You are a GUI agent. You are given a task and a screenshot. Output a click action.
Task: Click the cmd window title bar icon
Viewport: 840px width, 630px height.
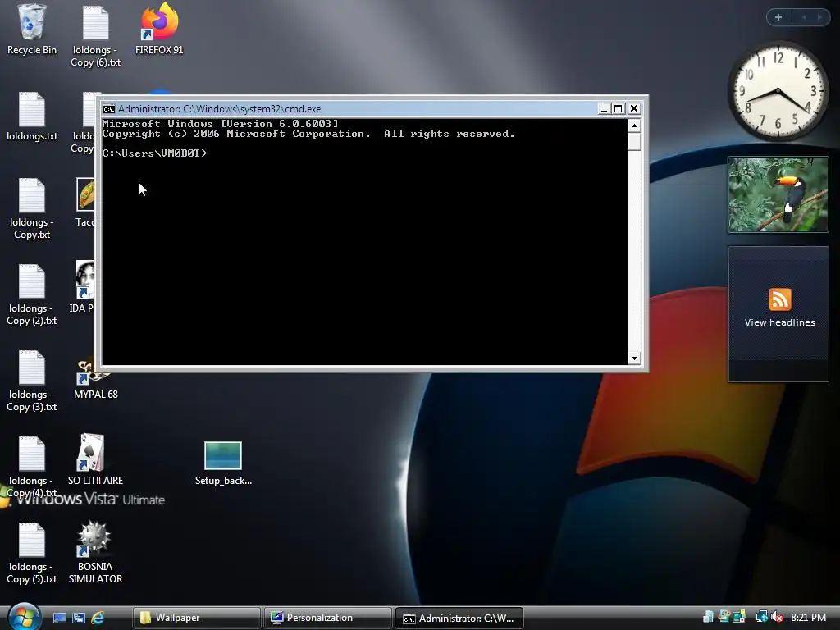pyautogui.click(x=109, y=109)
